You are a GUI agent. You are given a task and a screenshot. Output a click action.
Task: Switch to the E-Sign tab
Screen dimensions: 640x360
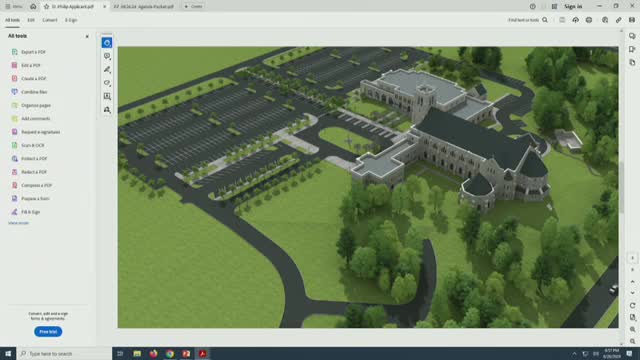(x=71, y=20)
